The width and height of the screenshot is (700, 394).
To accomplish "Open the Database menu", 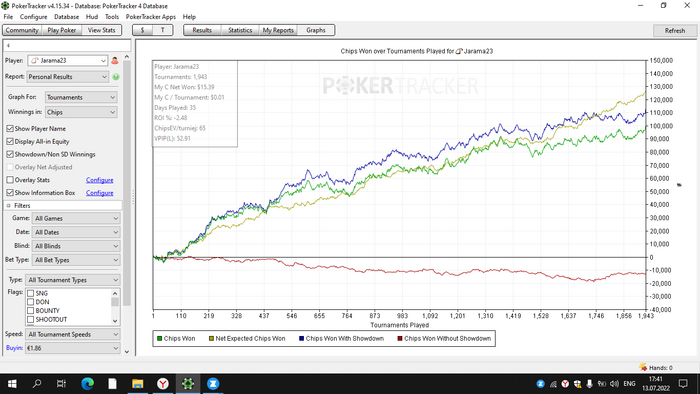I will tap(67, 17).
